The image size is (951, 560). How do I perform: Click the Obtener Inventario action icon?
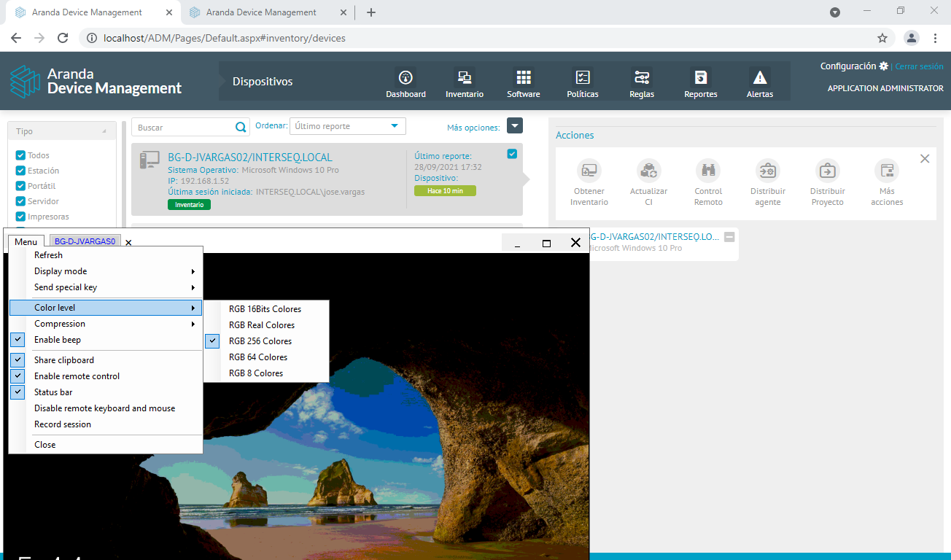click(x=589, y=171)
